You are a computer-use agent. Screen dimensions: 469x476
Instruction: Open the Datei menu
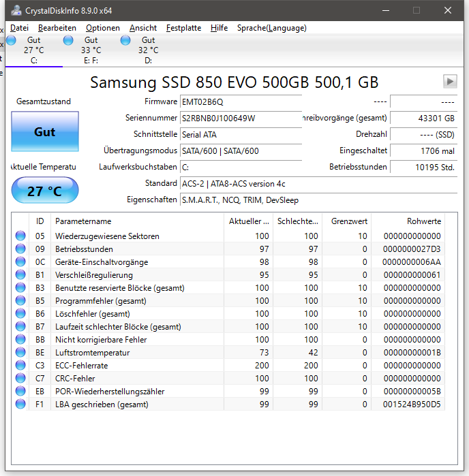click(19, 28)
